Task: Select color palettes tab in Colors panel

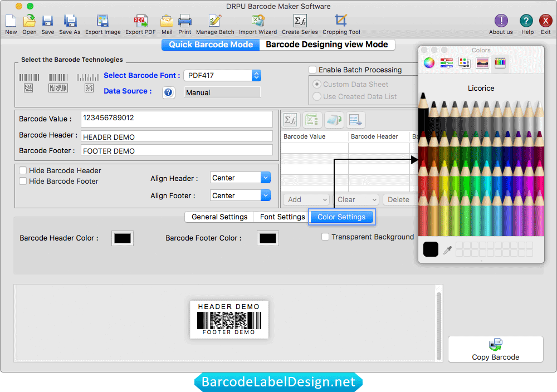Action: click(x=465, y=63)
